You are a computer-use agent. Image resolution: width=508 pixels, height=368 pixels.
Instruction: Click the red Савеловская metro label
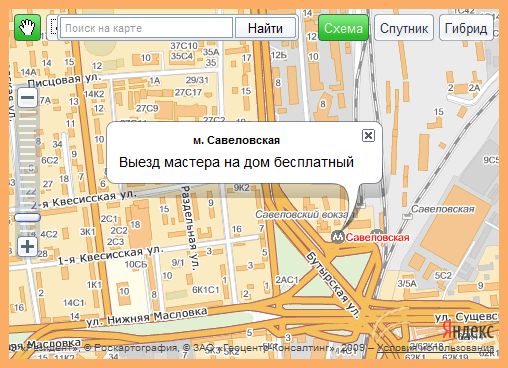click(x=377, y=237)
